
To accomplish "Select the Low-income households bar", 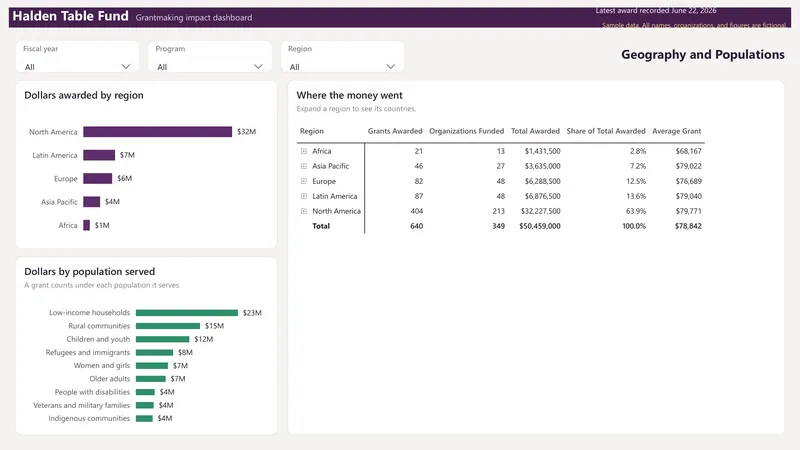I will (187, 313).
